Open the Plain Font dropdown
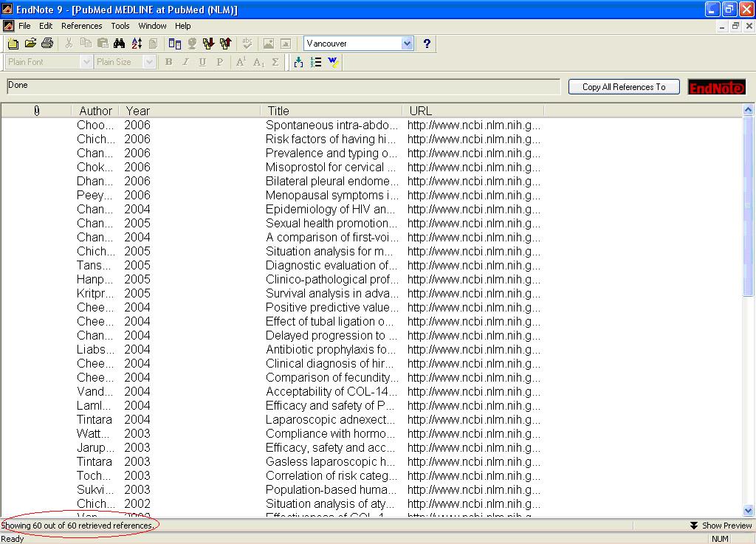Viewport: 756px width, 544px height. [86, 62]
